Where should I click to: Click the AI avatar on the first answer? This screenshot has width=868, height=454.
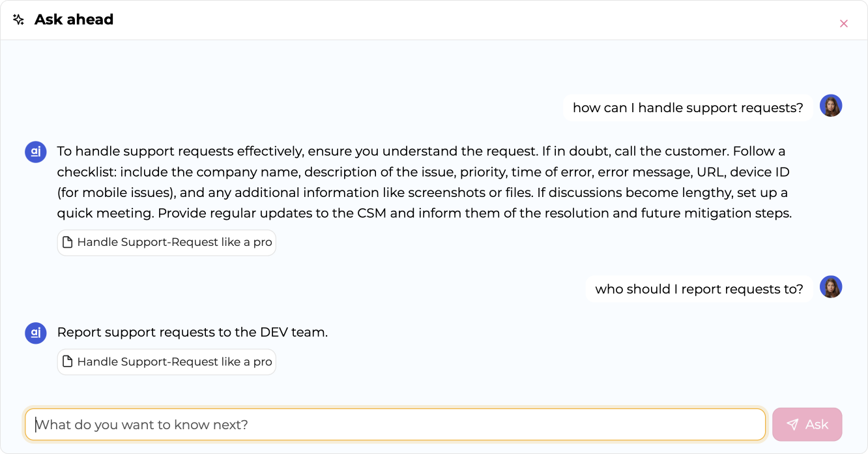(x=36, y=151)
